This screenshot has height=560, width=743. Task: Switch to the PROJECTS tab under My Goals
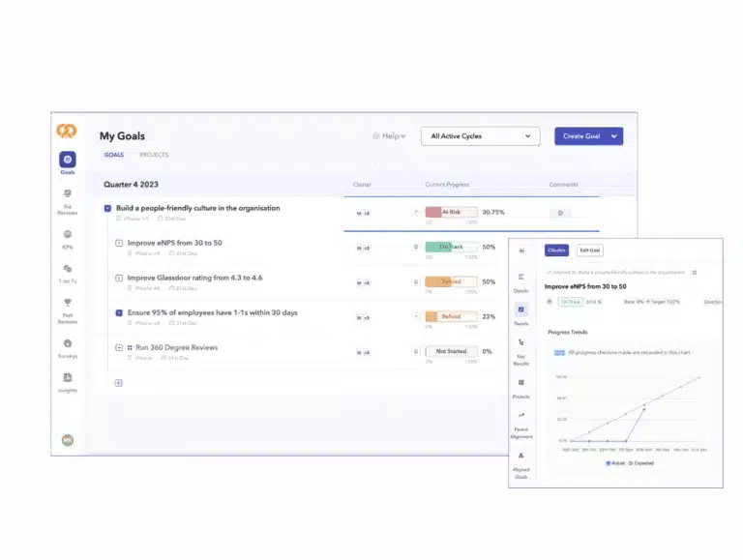(x=154, y=155)
